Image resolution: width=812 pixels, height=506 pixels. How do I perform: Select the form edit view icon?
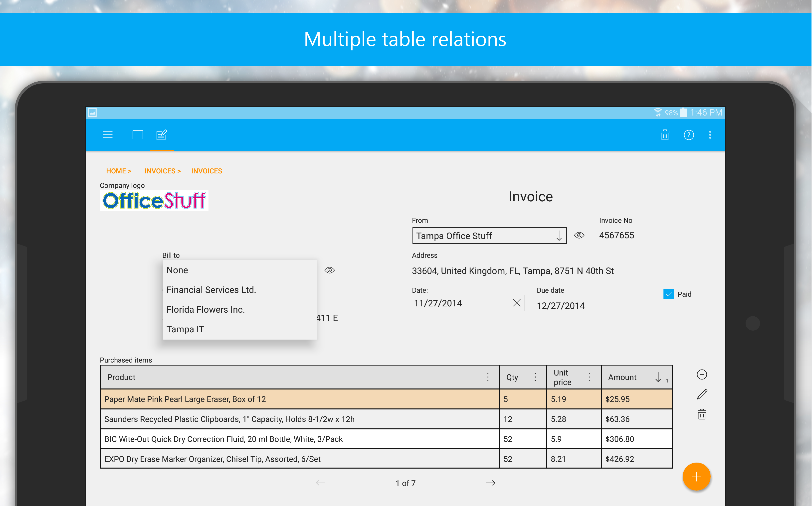(x=162, y=135)
